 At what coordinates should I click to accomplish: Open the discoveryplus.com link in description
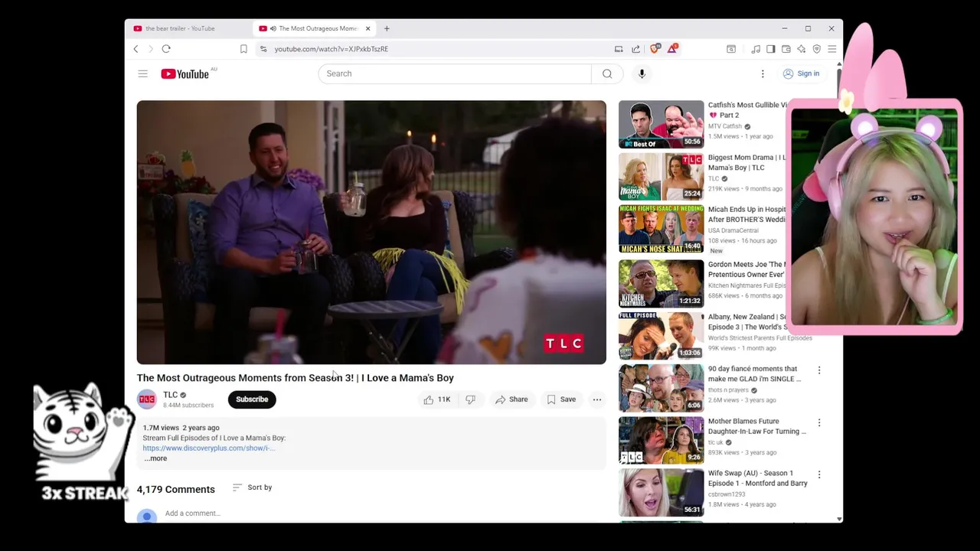click(x=208, y=448)
